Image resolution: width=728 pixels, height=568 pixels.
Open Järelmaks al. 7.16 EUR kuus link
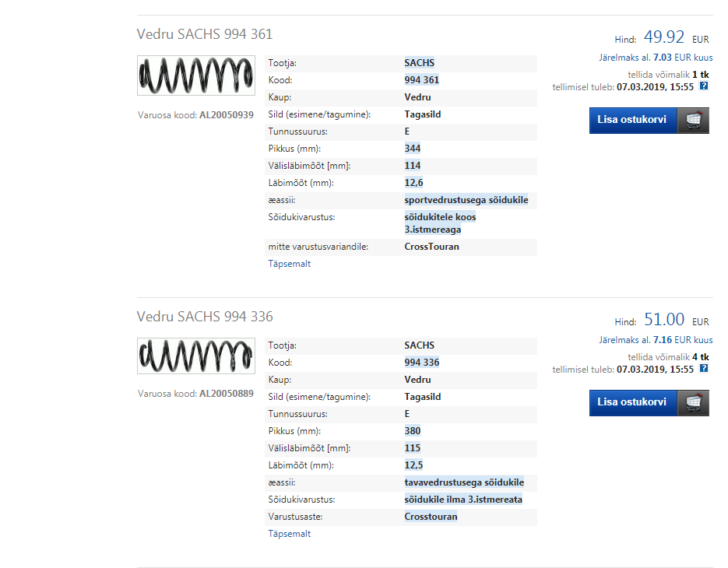point(656,340)
